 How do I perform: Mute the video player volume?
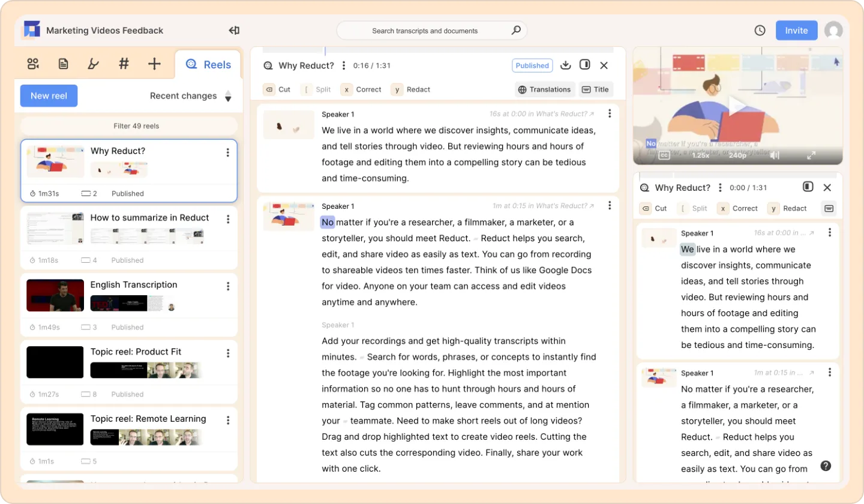(x=775, y=155)
